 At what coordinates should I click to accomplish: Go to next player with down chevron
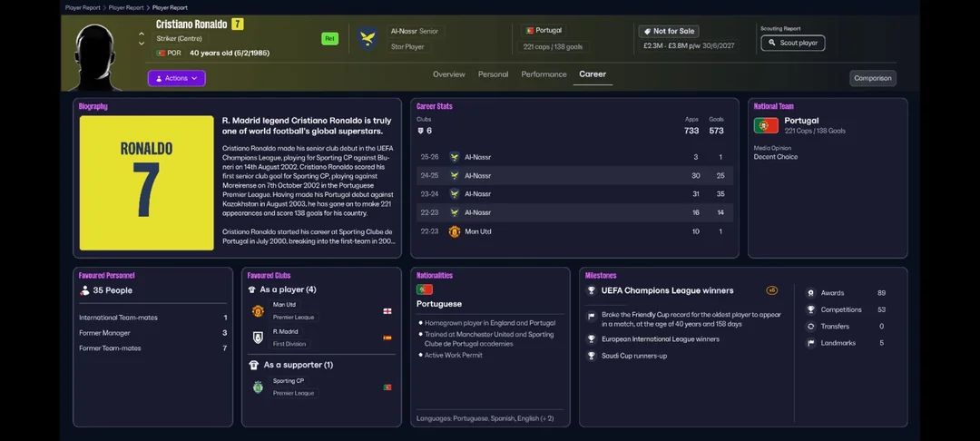(x=142, y=44)
